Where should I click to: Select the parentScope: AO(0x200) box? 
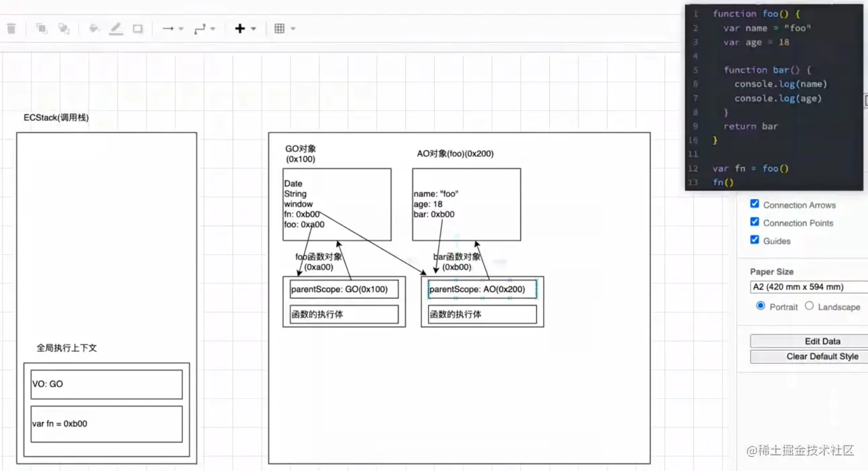tap(482, 289)
